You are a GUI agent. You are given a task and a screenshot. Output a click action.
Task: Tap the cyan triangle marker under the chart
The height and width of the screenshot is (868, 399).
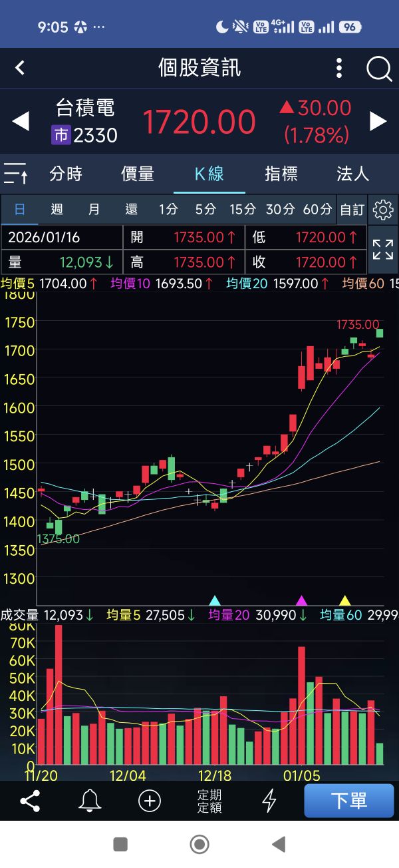(215, 600)
